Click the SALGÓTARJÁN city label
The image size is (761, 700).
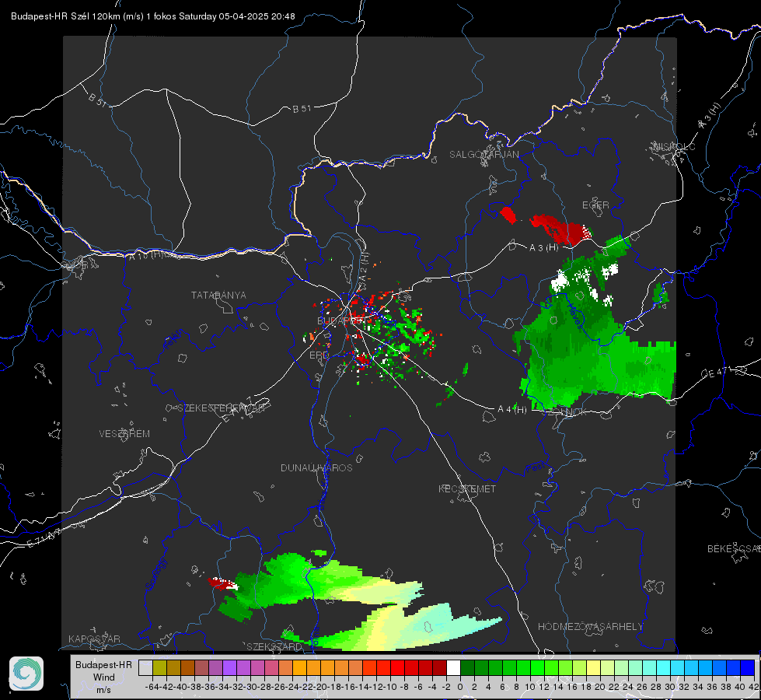click(x=483, y=155)
